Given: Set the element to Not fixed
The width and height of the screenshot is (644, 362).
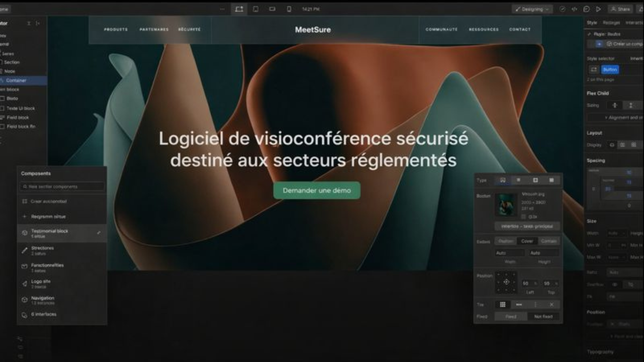Looking at the screenshot, I should [x=543, y=316].
